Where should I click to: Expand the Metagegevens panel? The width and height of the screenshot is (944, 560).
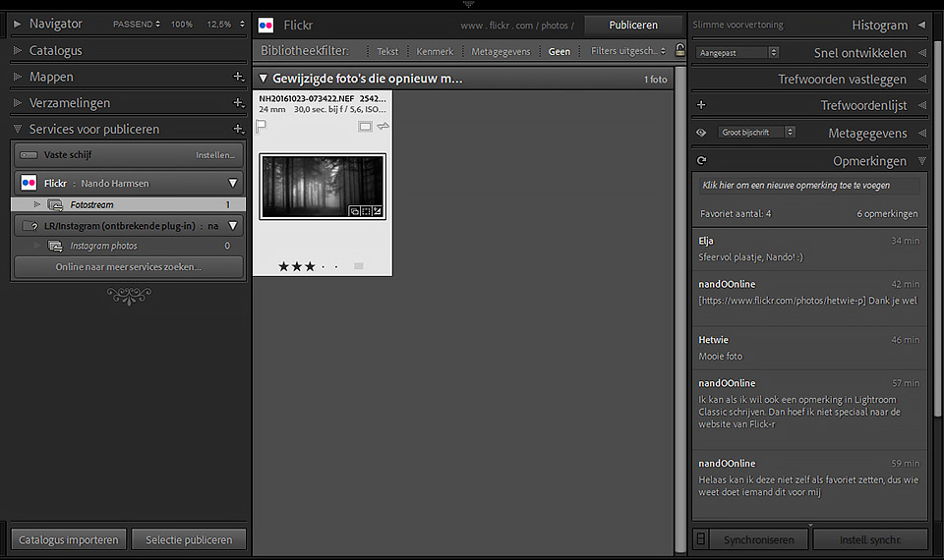(x=921, y=133)
